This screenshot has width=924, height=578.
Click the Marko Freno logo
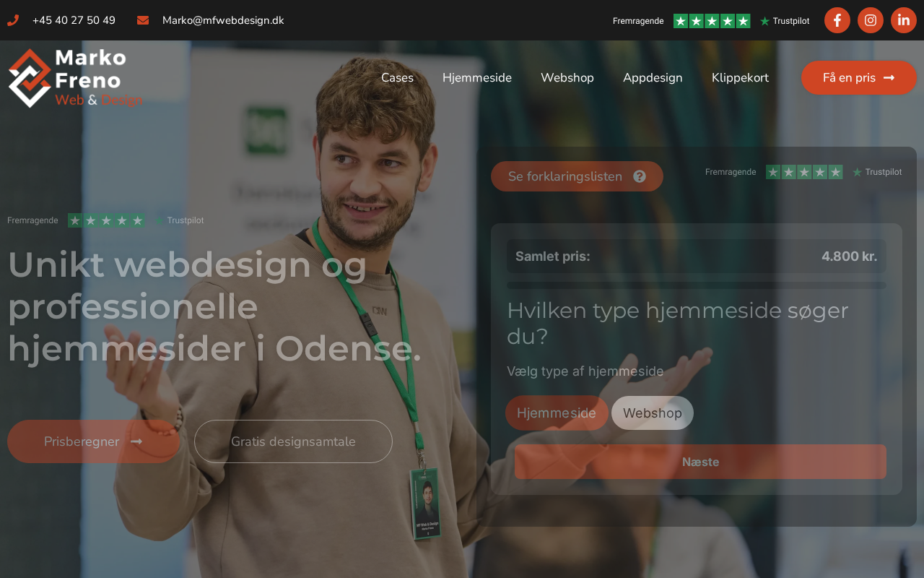75,78
